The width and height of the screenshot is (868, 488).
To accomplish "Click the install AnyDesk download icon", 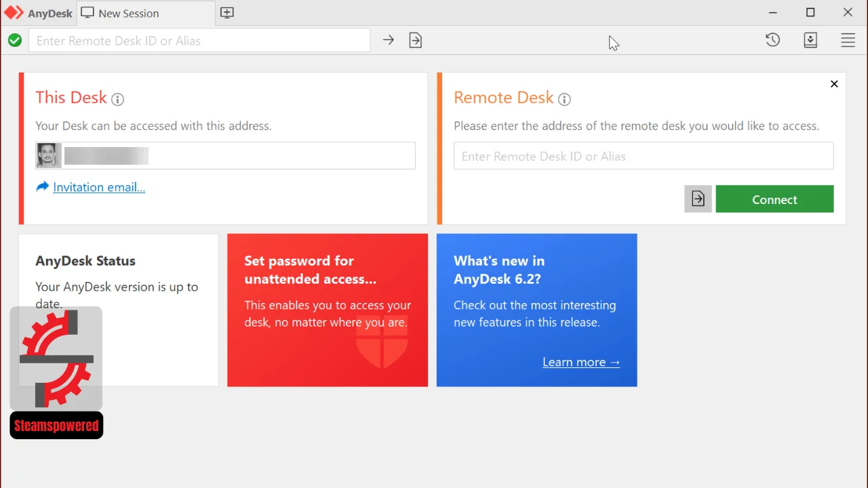I will click(810, 41).
